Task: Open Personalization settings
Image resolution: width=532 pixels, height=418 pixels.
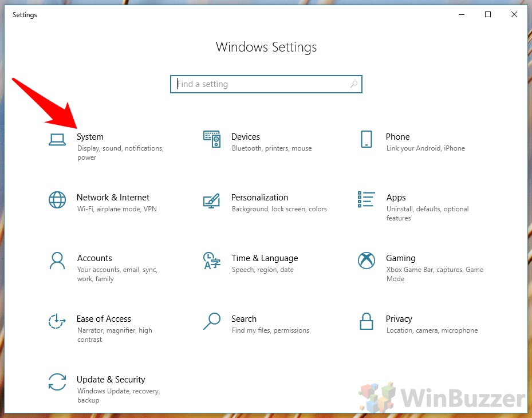Action: click(259, 198)
